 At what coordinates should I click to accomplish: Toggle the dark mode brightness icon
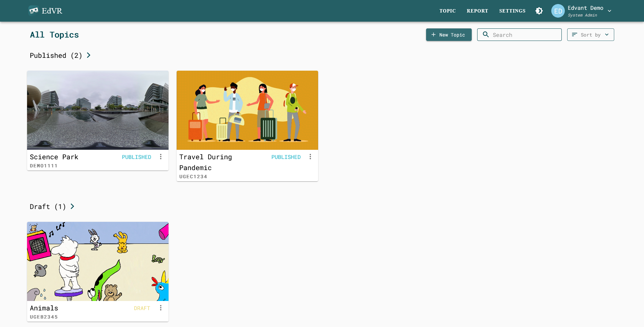pos(539,11)
